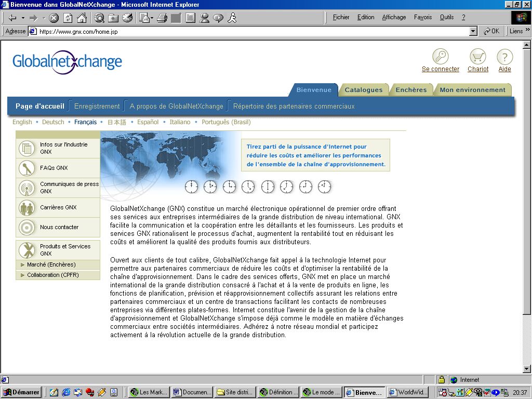Image resolution: width=532 pixels, height=399 pixels.
Task: Select the Bienvenue tab
Action: [x=314, y=90]
